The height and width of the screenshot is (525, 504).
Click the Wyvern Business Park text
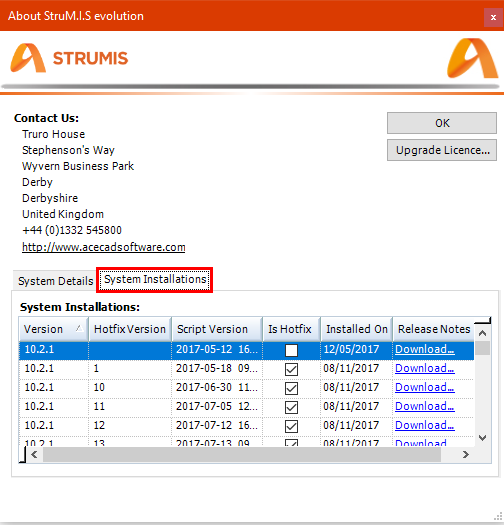tap(78, 166)
